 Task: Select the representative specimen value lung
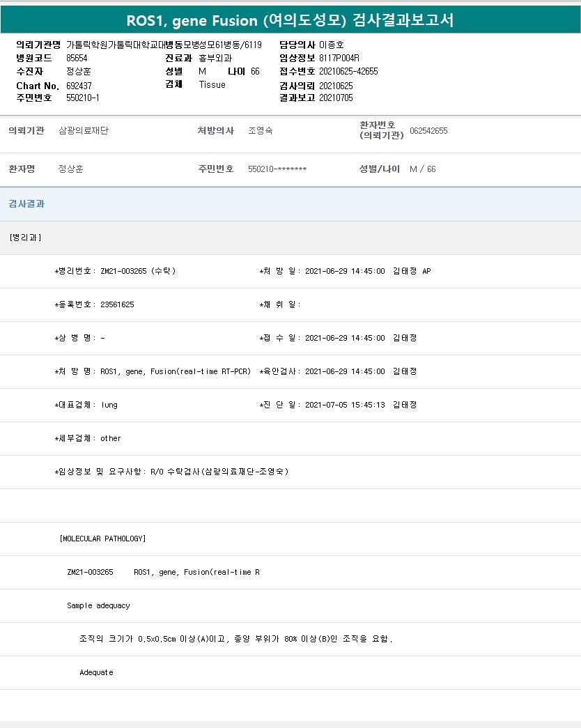pos(109,405)
